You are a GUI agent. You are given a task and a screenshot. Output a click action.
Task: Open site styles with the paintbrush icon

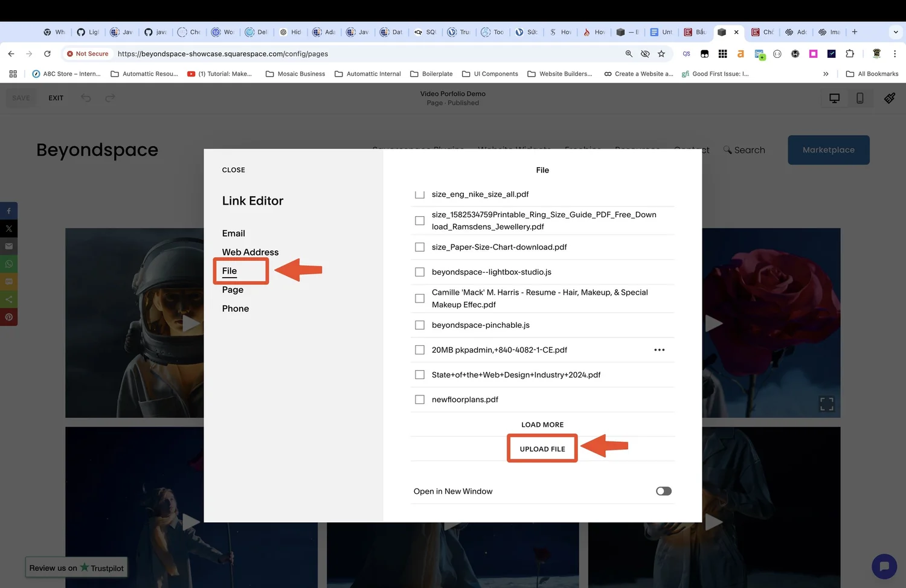[889, 98]
